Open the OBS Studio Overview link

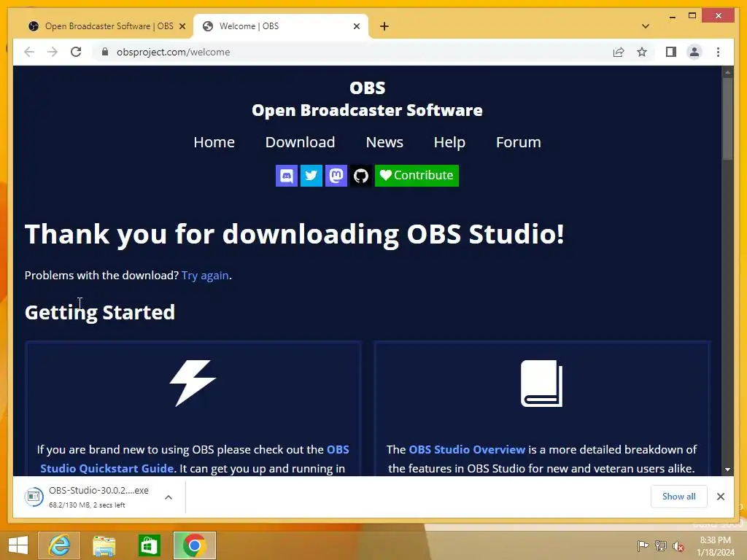(x=467, y=449)
